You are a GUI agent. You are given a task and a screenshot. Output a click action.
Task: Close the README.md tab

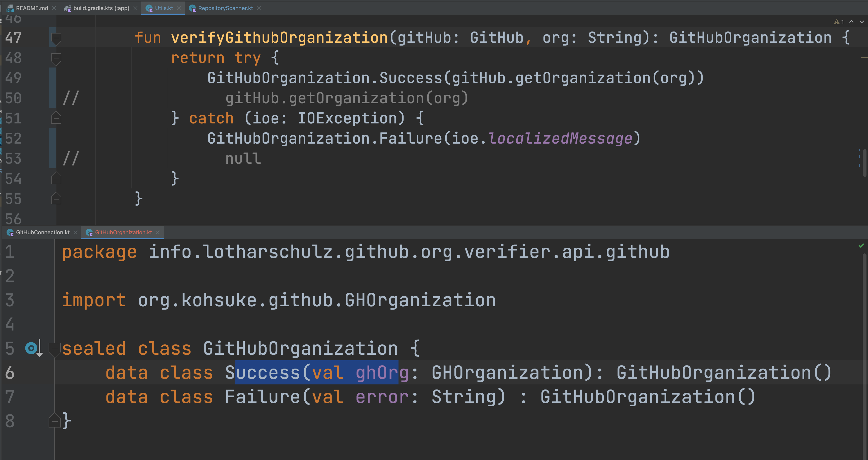tap(54, 8)
